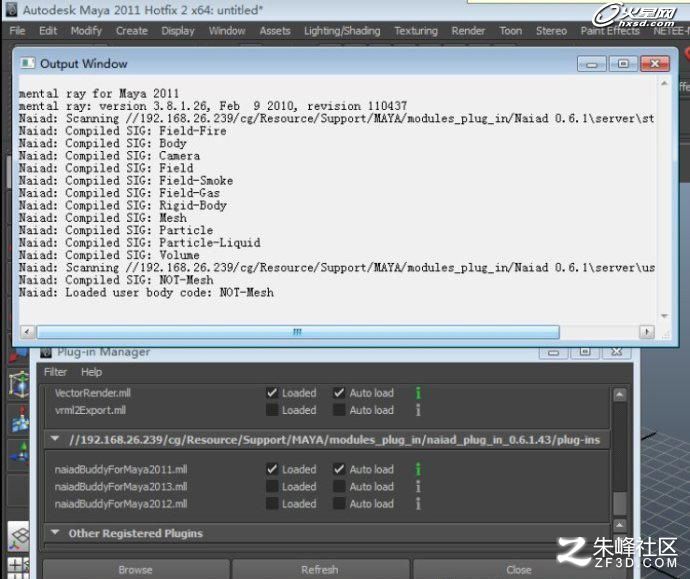
Task: Open the Edit menu
Action: [x=48, y=31]
